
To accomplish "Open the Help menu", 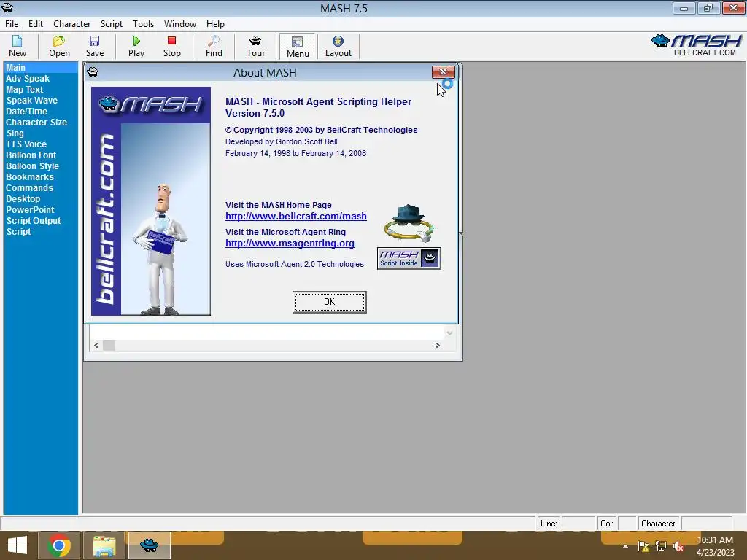I will 215,24.
